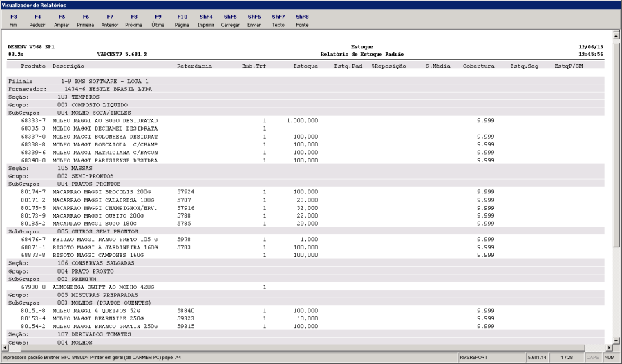Go to first page with F6 Primeira

(86, 21)
